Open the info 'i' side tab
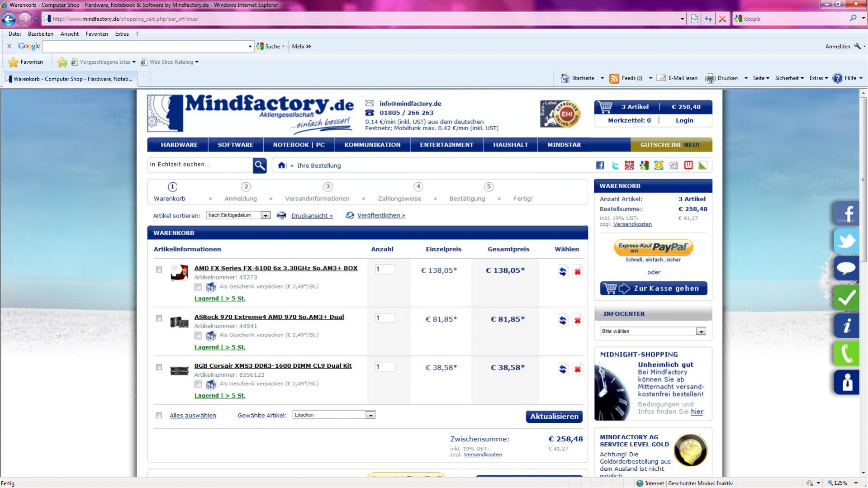 tap(847, 326)
